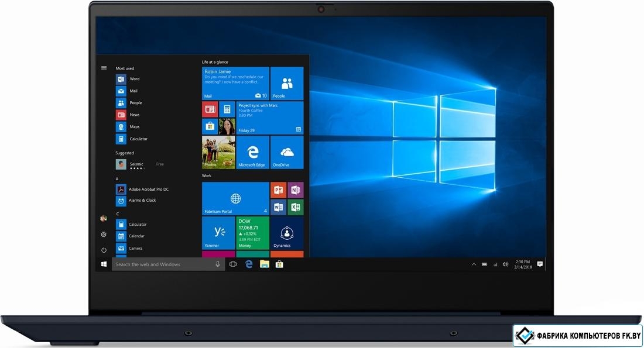
Task: Click the battery icon in system tray
Action: pyautogui.click(x=485, y=264)
